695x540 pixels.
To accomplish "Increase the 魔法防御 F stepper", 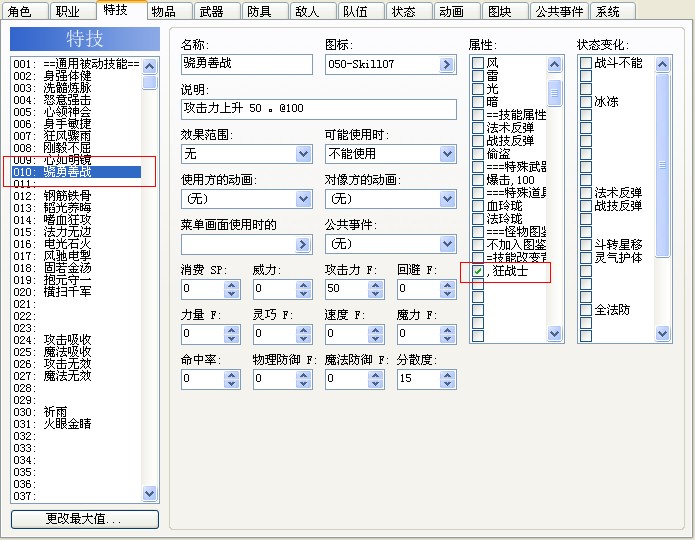I will pos(375,375).
